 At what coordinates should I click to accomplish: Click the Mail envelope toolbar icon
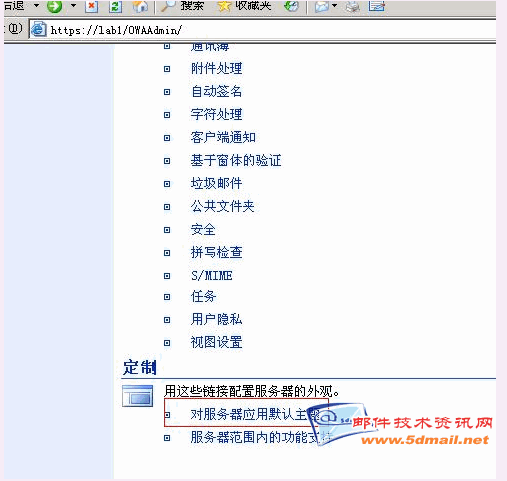(322, 6)
